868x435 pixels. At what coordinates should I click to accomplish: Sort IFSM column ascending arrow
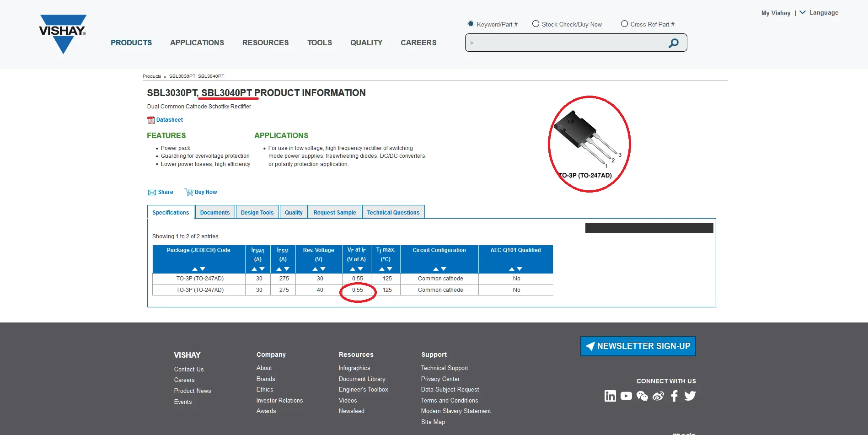tap(279, 269)
